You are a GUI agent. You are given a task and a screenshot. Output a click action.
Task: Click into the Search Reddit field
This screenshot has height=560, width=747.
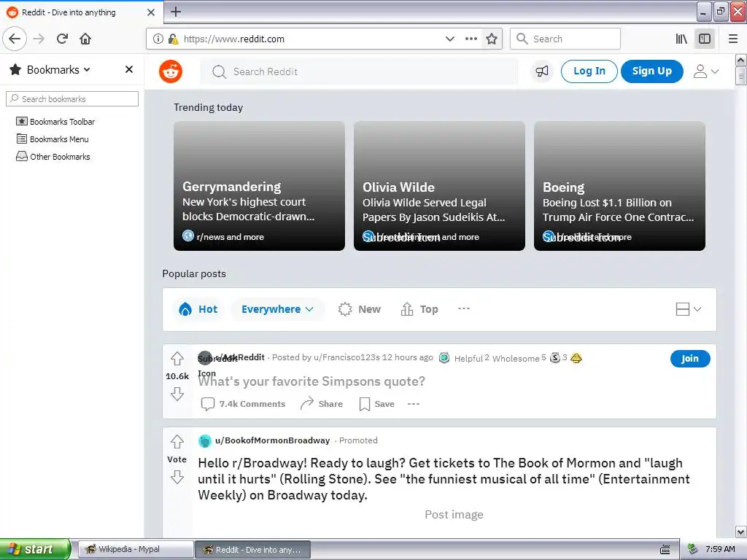click(359, 71)
